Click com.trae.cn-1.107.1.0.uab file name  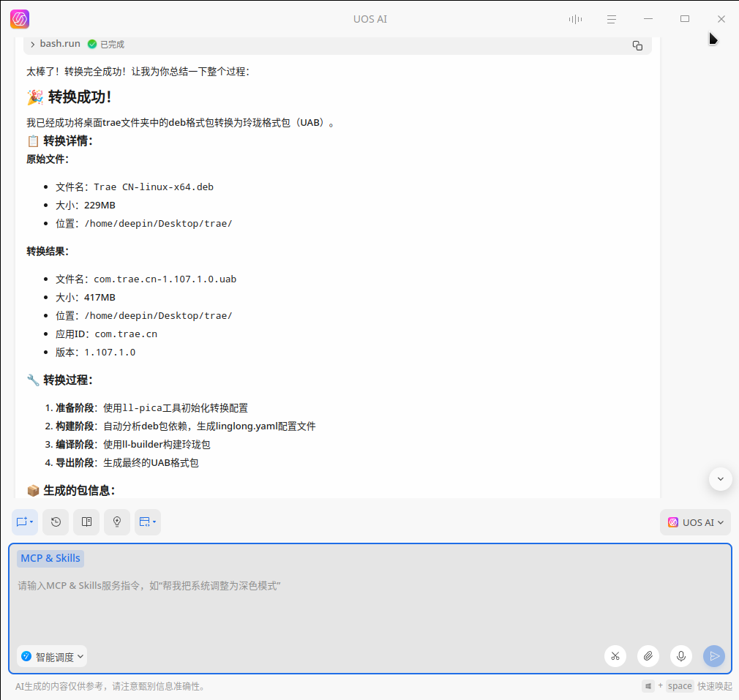tap(165, 279)
